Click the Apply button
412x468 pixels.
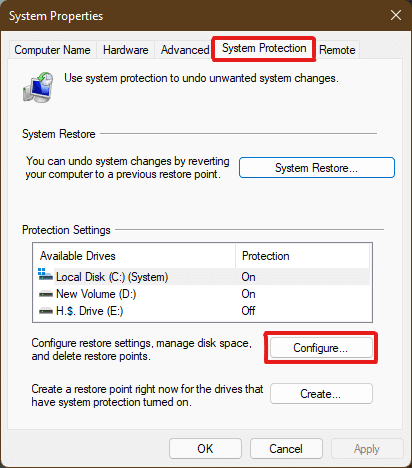coord(367,449)
